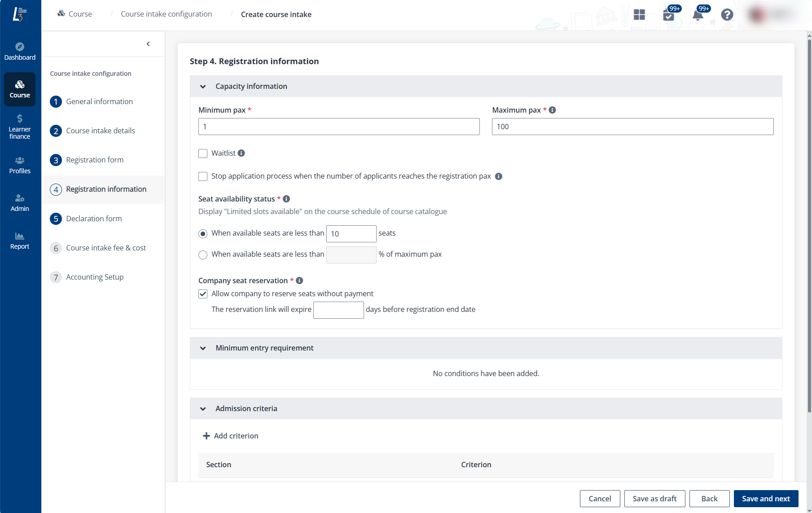Open the apps grid icon
This screenshot has height=513, width=812.
coord(639,15)
